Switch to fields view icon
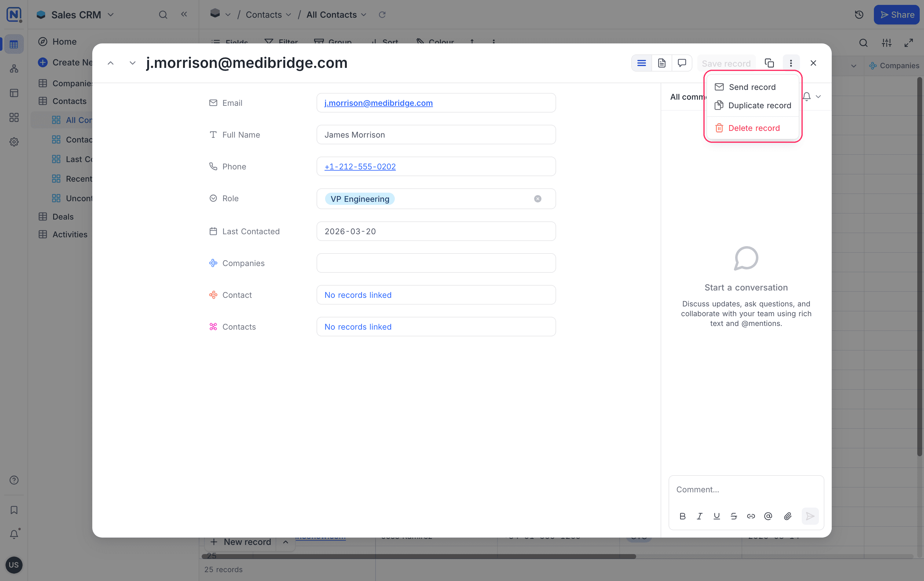 pos(641,63)
